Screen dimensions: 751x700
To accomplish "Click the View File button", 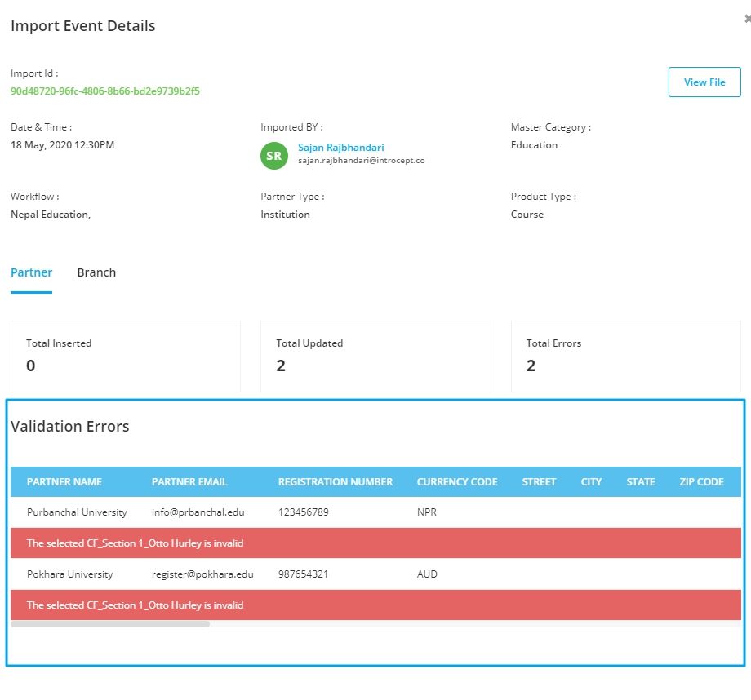I will click(x=704, y=82).
